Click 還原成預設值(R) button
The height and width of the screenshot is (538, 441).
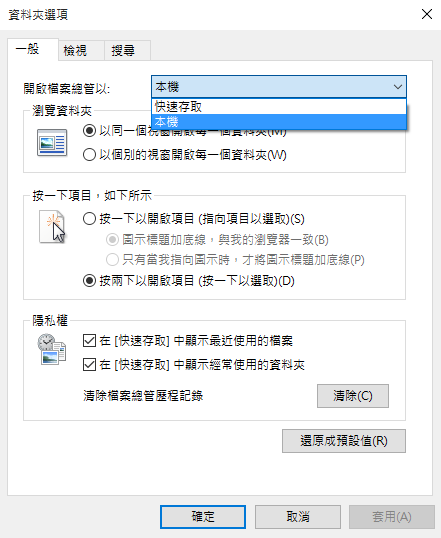(x=344, y=441)
